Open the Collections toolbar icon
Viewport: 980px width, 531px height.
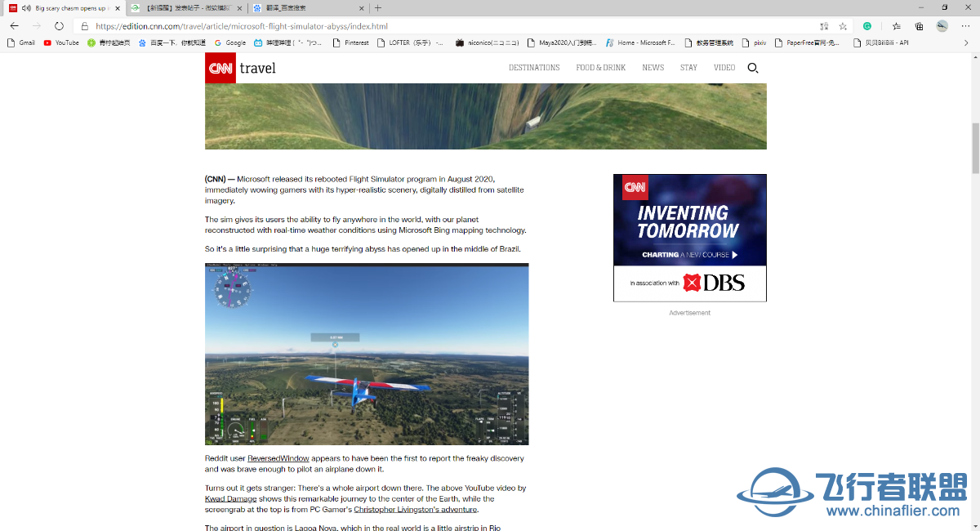(919, 26)
